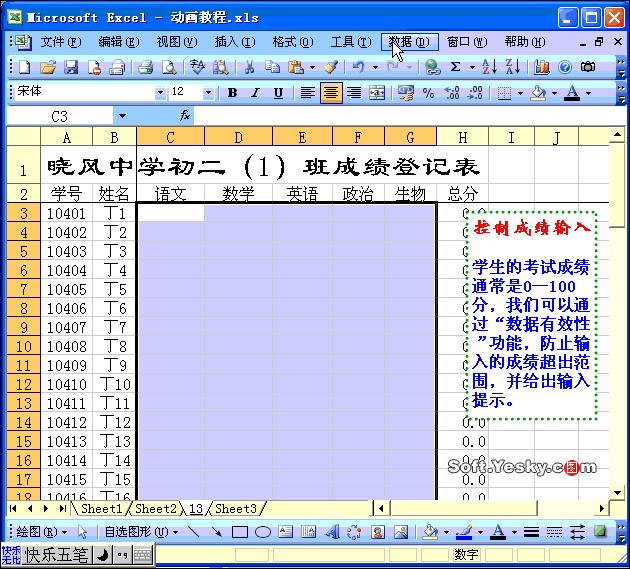Toggle Align Right

354,93
